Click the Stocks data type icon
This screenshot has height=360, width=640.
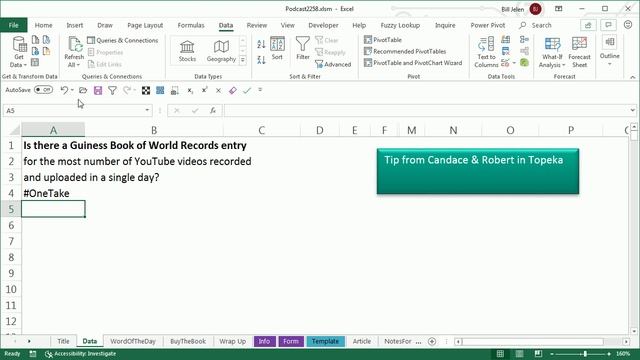point(187,51)
